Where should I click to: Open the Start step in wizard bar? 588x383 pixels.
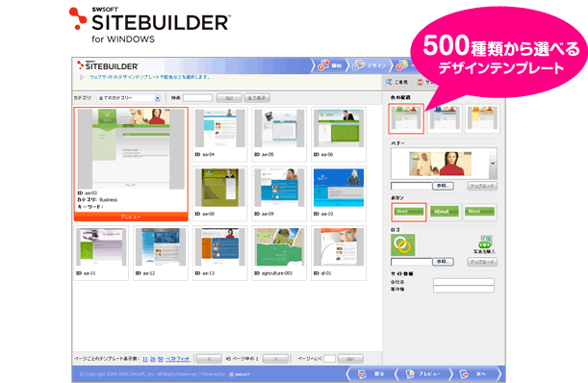(330, 65)
